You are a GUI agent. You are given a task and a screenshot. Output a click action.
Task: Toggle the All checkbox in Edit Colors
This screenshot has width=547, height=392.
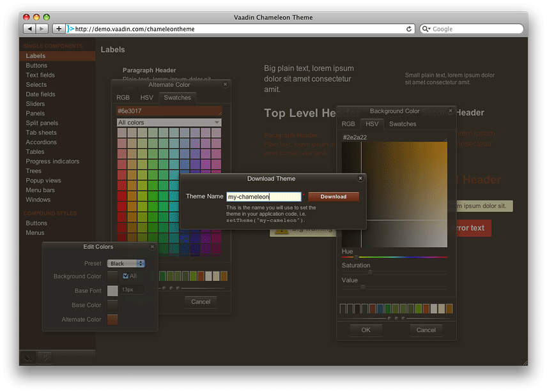coord(126,276)
